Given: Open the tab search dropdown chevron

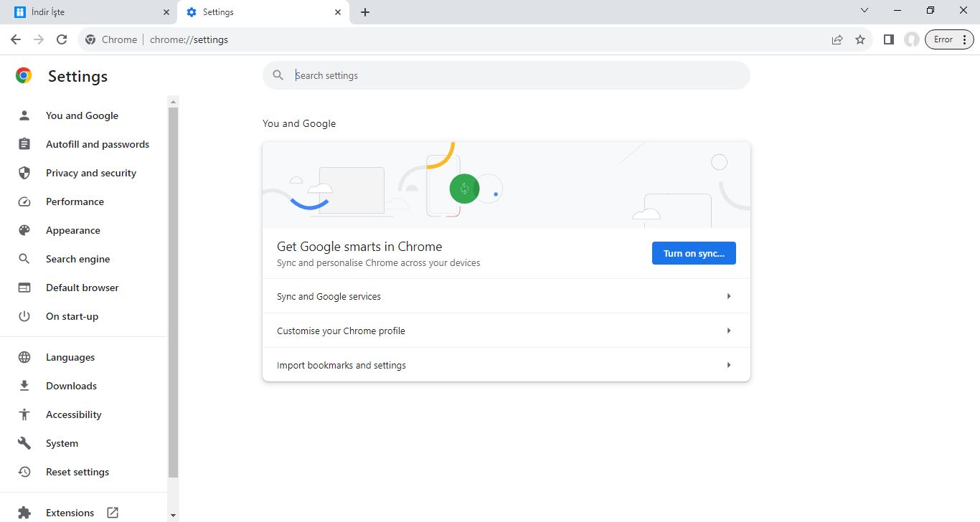Looking at the screenshot, I should tap(864, 11).
